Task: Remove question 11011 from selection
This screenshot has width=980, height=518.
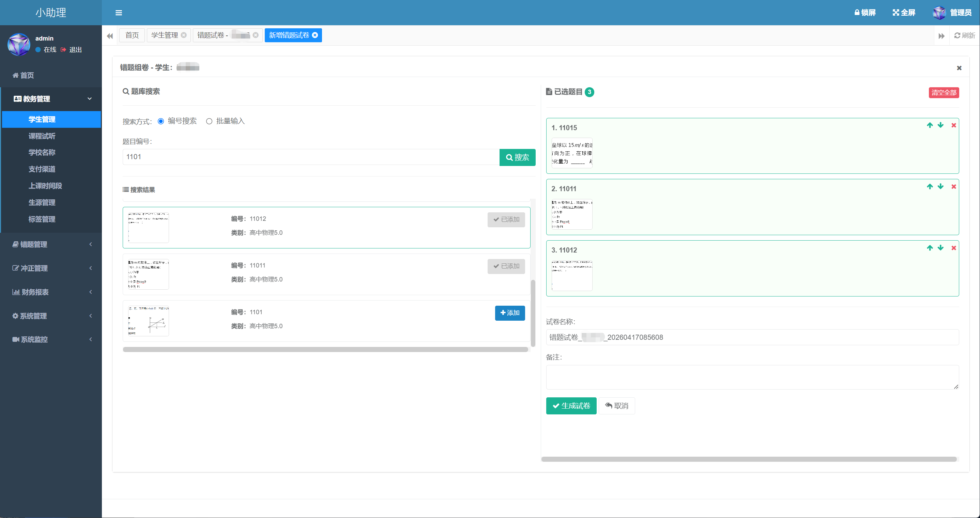Action: pyautogui.click(x=954, y=186)
